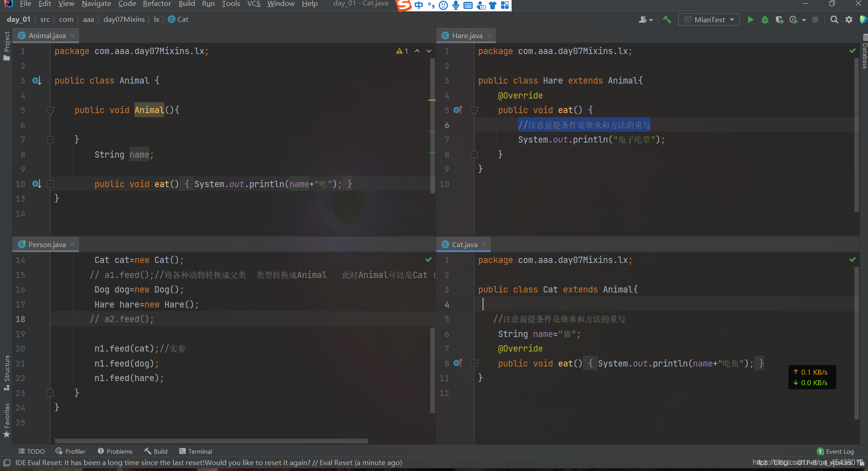
Task: Open the user account icon menu
Action: [646, 20]
